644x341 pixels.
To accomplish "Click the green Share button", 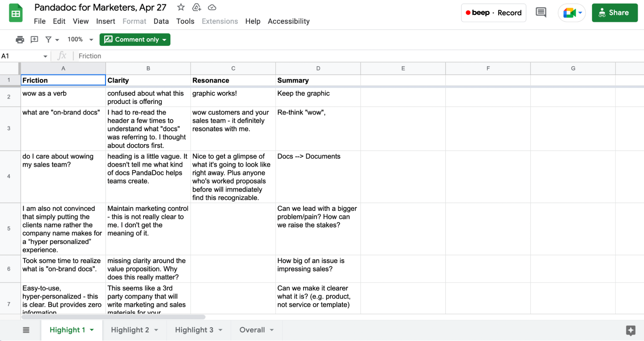I will coord(615,13).
